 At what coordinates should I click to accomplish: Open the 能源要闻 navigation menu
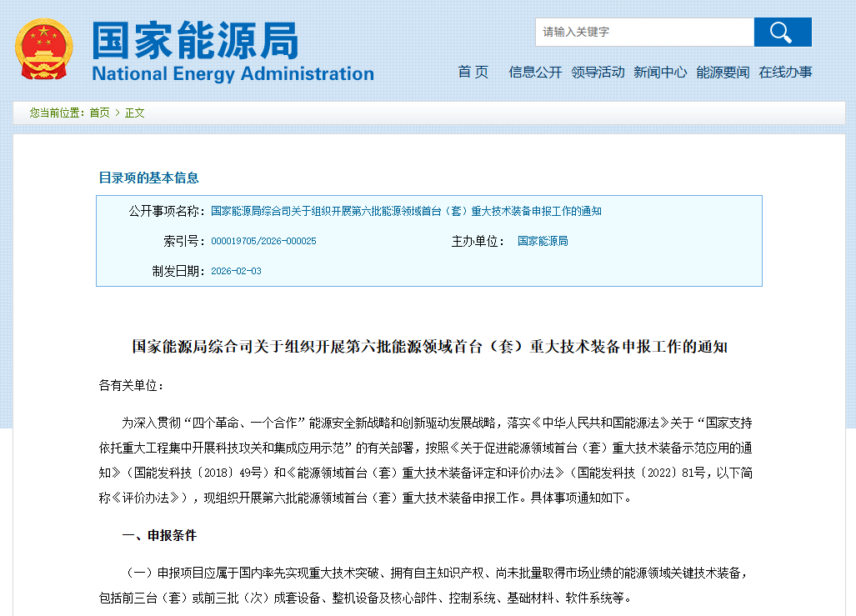tap(722, 72)
